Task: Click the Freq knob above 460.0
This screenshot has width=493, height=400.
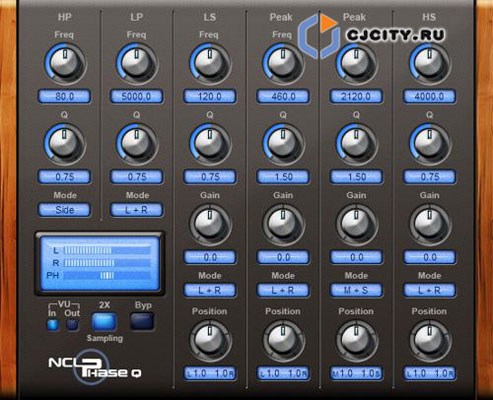Action: [x=283, y=63]
